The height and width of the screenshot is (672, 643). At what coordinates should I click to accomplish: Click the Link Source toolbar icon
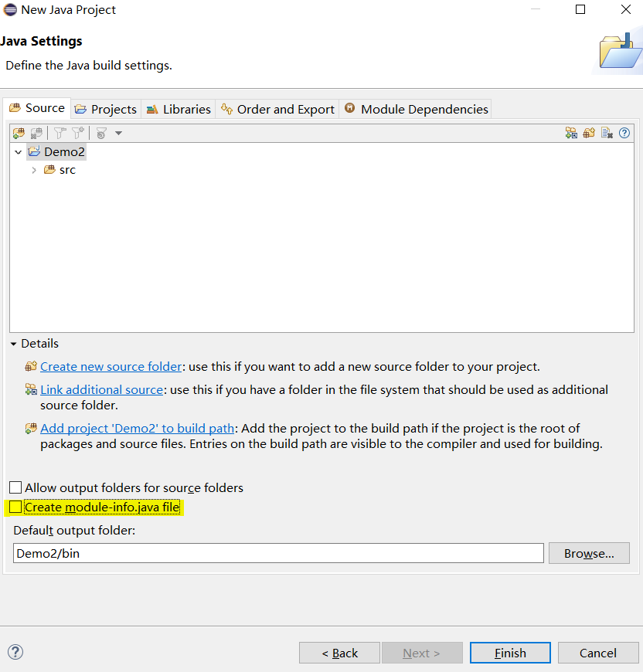click(571, 133)
